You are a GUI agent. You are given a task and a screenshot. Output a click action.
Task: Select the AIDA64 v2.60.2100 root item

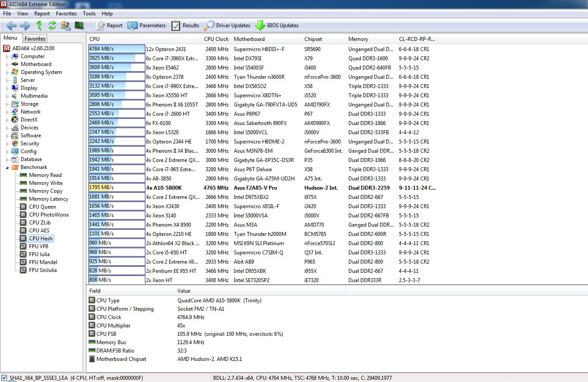(33, 48)
